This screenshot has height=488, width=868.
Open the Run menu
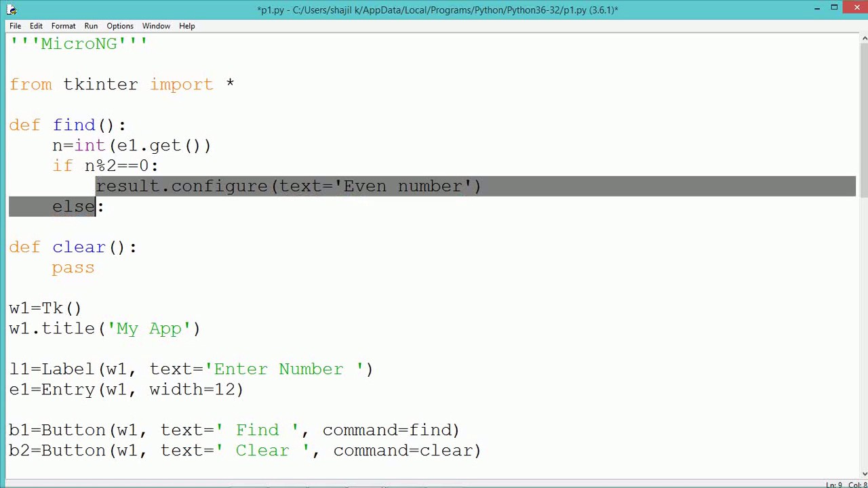click(x=91, y=26)
